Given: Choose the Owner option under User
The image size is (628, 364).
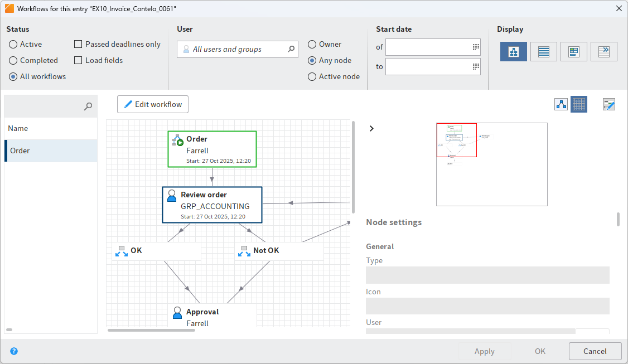Looking at the screenshot, I should 311,44.
